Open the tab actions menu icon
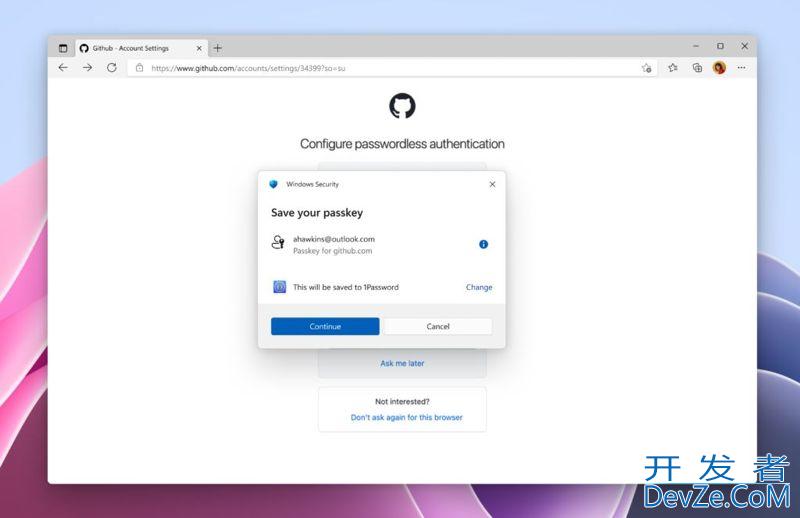The height and width of the screenshot is (518, 800). point(63,48)
